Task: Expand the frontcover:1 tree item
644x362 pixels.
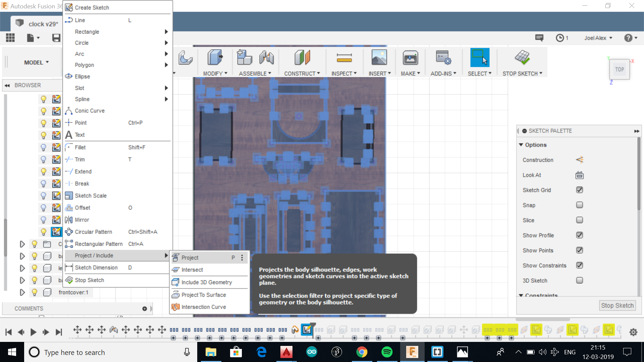Action: pos(22,292)
